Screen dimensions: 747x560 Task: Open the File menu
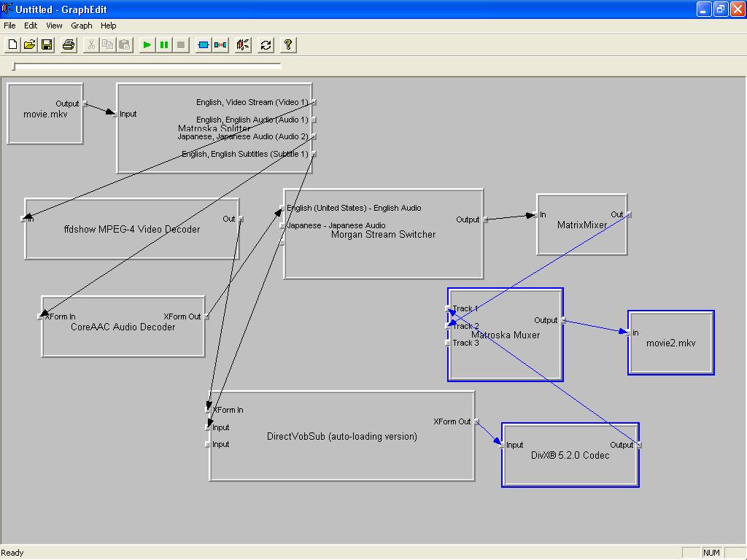[x=9, y=26]
